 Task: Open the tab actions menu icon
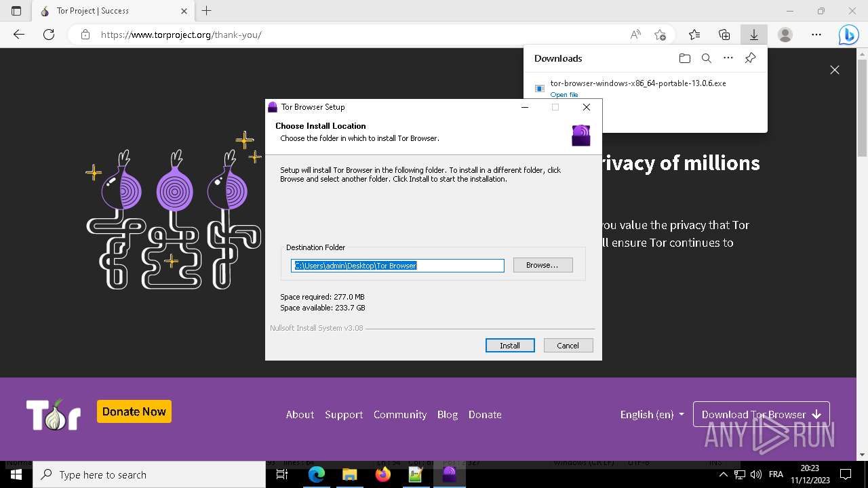pos(16,11)
